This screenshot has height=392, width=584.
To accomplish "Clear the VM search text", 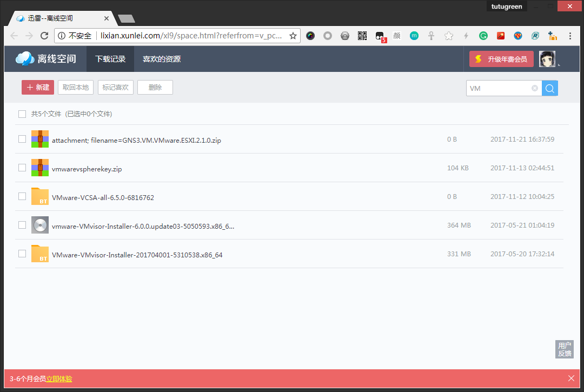I will coord(534,88).
